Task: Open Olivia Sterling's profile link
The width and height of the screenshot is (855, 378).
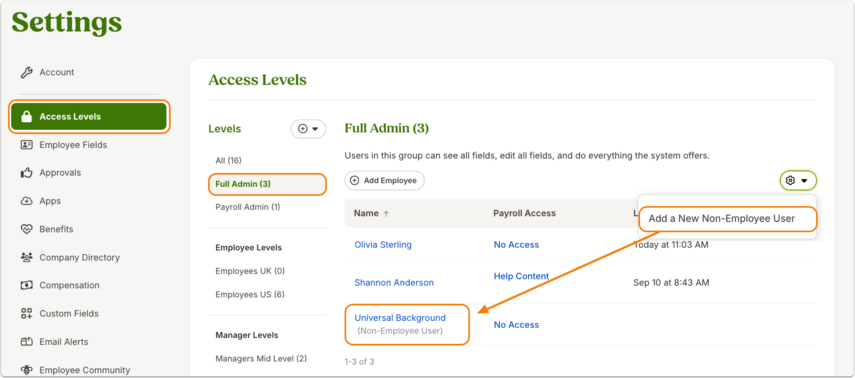Action: (383, 244)
